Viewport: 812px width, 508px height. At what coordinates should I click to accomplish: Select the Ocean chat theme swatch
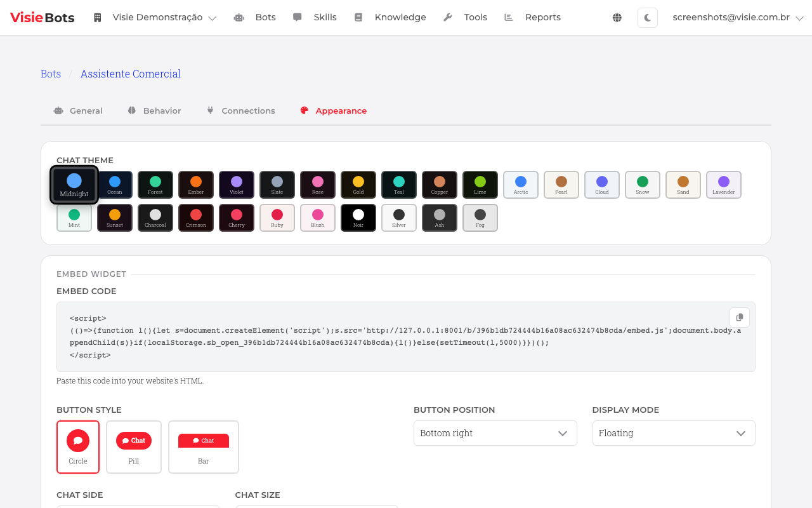pos(114,185)
